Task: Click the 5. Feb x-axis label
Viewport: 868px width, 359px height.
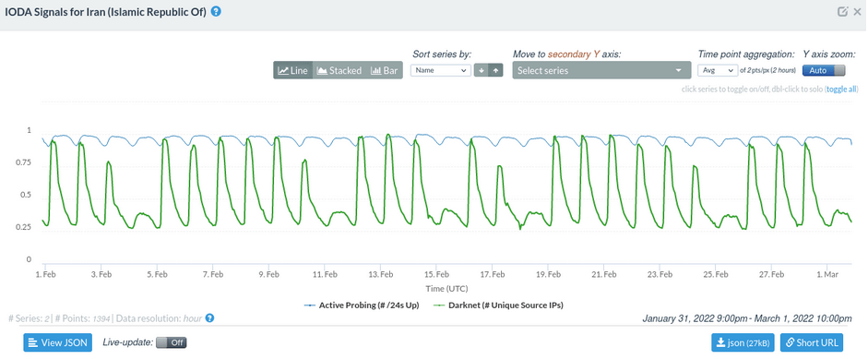Action: tap(157, 274)
